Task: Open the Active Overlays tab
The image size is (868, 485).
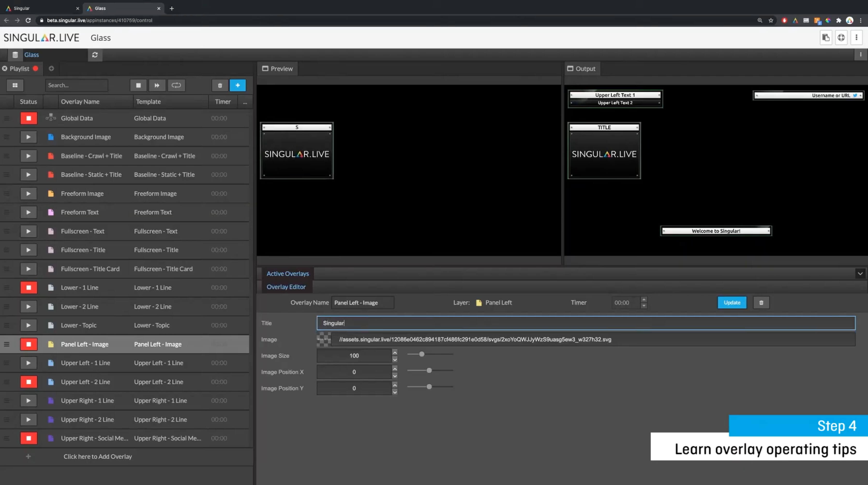Action: [287, 274]
